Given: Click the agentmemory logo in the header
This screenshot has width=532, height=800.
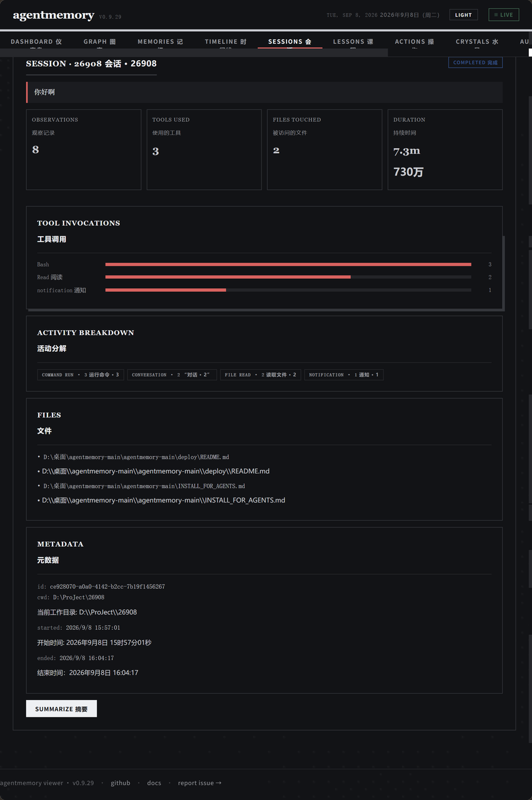Looking at the screenshot, I should tap(54, 16).
